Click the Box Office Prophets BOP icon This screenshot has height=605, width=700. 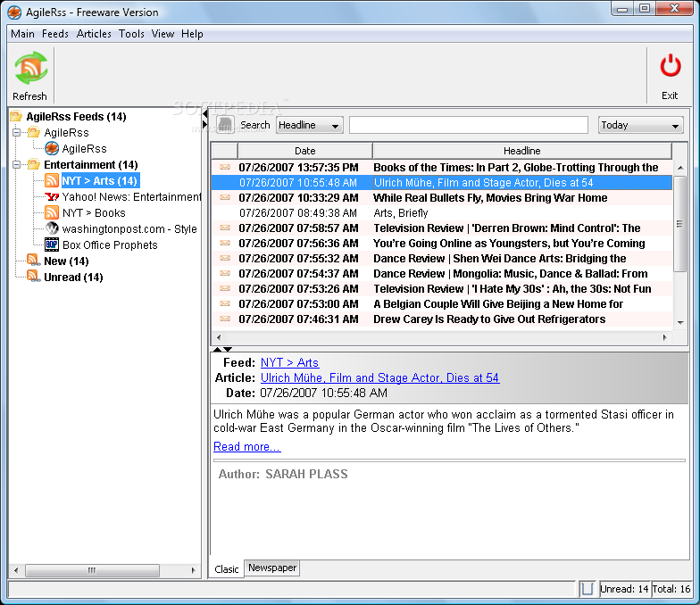[52, 244]
